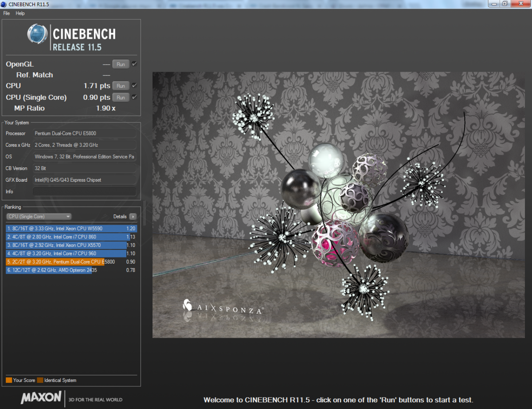The width and height of the screenshot is (532, 409).
Task: Click the OS field showing Windows 7
Action: pos(85,156)
